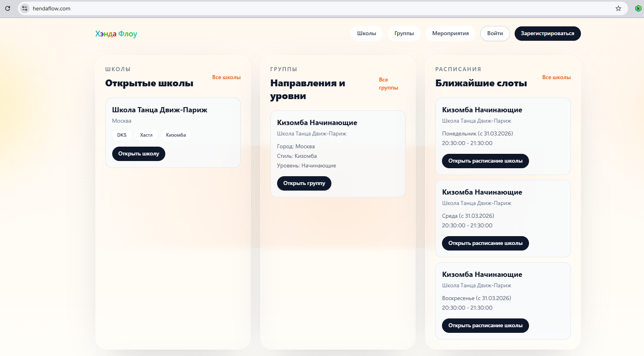Viewport: 644px width, 356px height.
Task: Click the Уровень: Начинающие line
Action: 307,166
